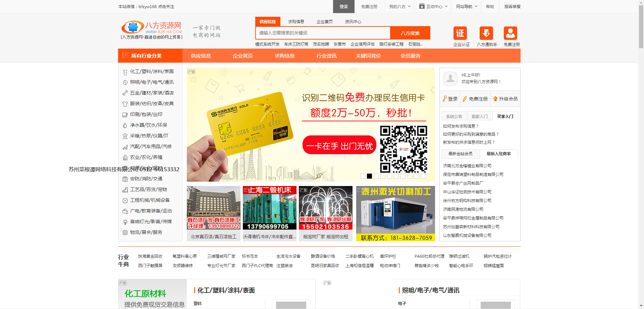This screenshot has width=644, height=309.
Task: Click the dark 登录 button in top bar
Action: (344, 6)
